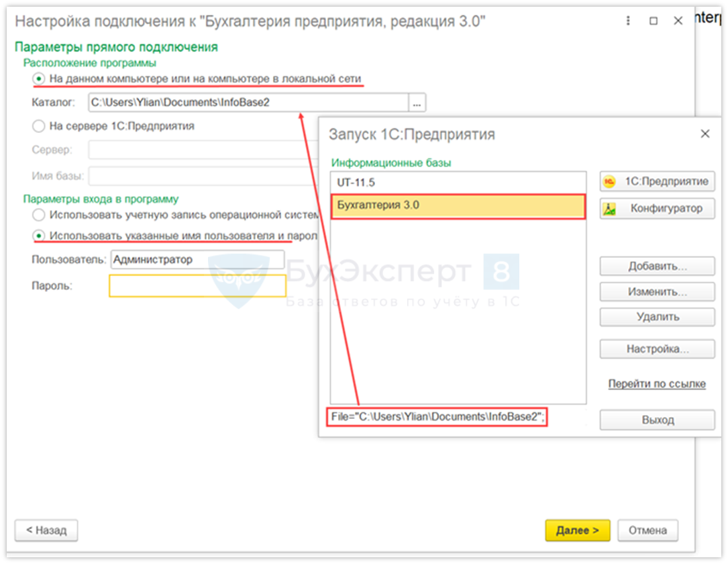This screenshot has width=728, height=564.
Task: Click the disabled Сервер input field
Action: pyautogui.click(x=203, y=150)
